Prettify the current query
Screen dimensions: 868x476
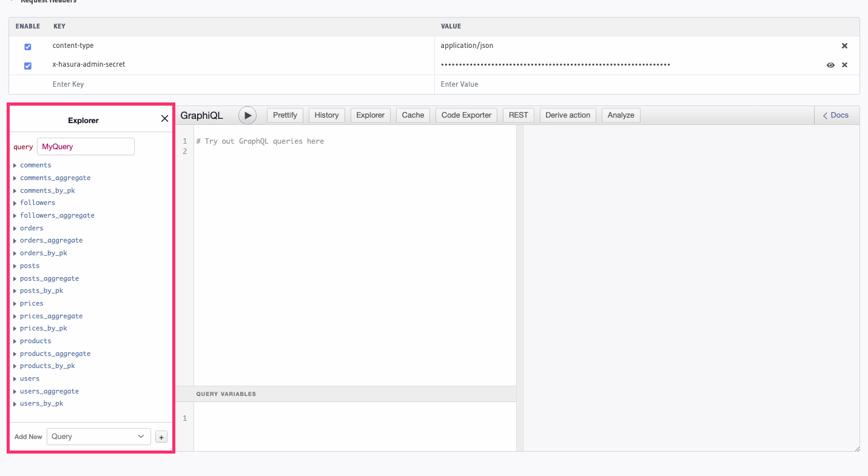pyautogui.click(x=284, y=115)
